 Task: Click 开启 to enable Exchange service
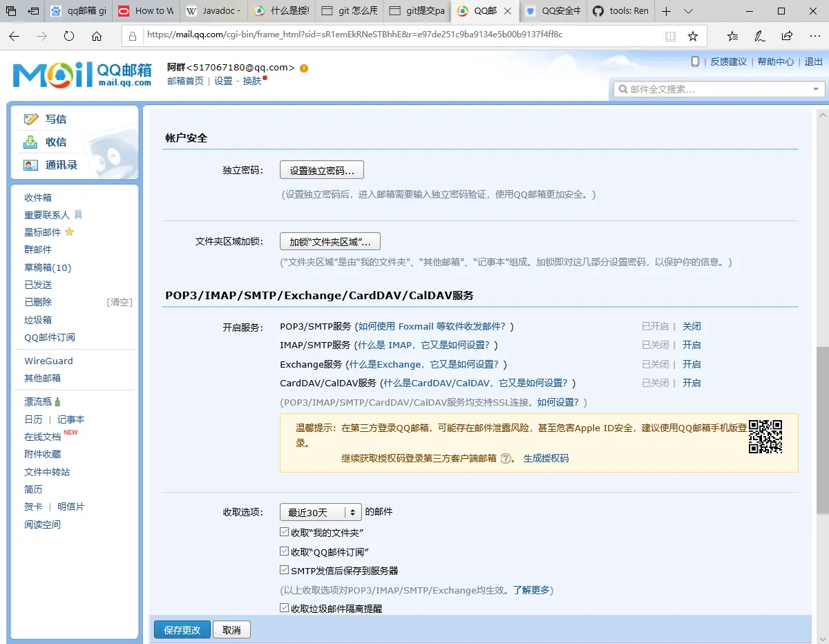(692, 364)
